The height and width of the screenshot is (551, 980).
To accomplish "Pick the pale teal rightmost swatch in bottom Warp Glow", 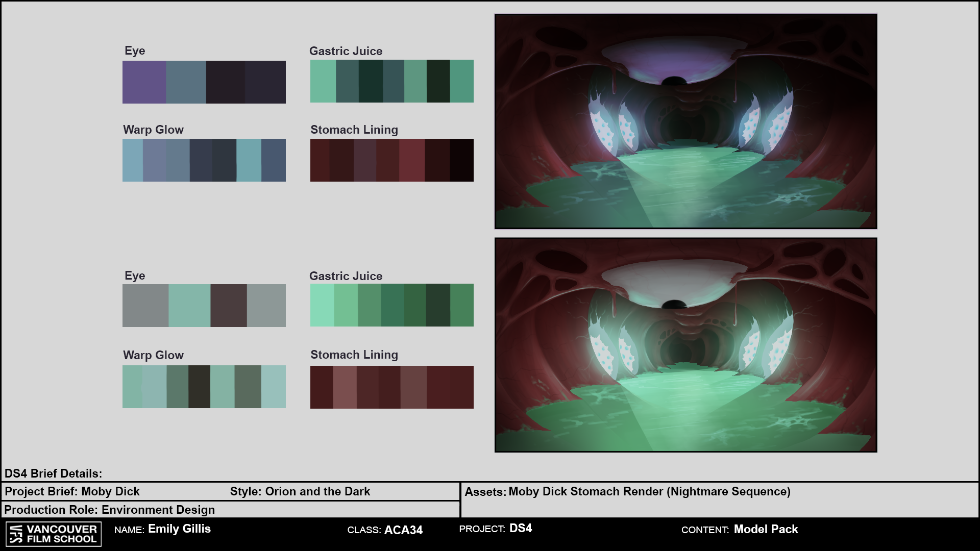I will (273, 387).
